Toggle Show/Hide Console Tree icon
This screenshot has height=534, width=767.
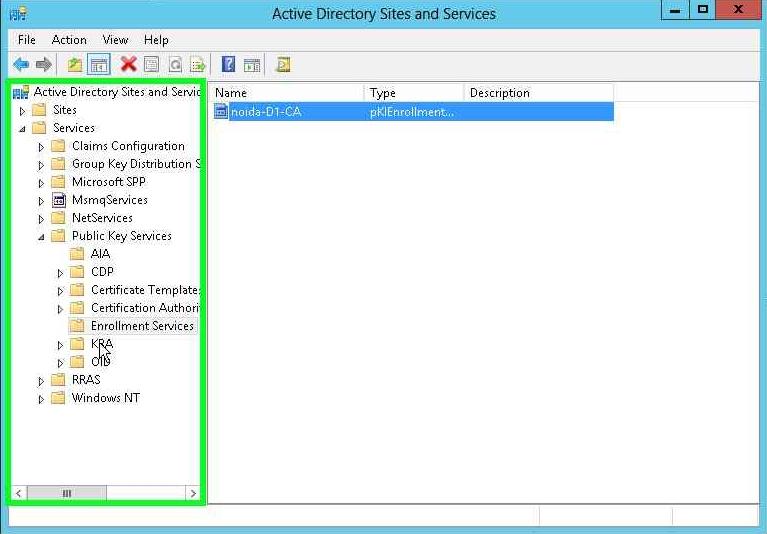click(x=98, y=64)
